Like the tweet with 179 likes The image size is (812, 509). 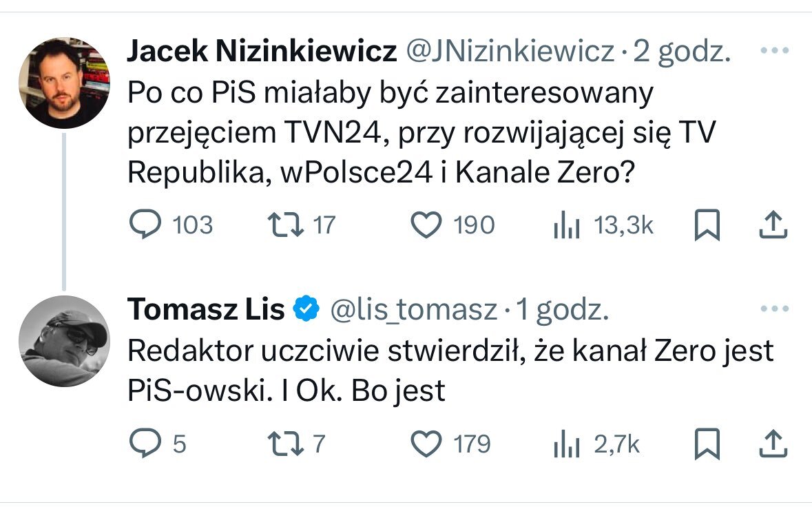pyautogui.click(x=426, y=444)
